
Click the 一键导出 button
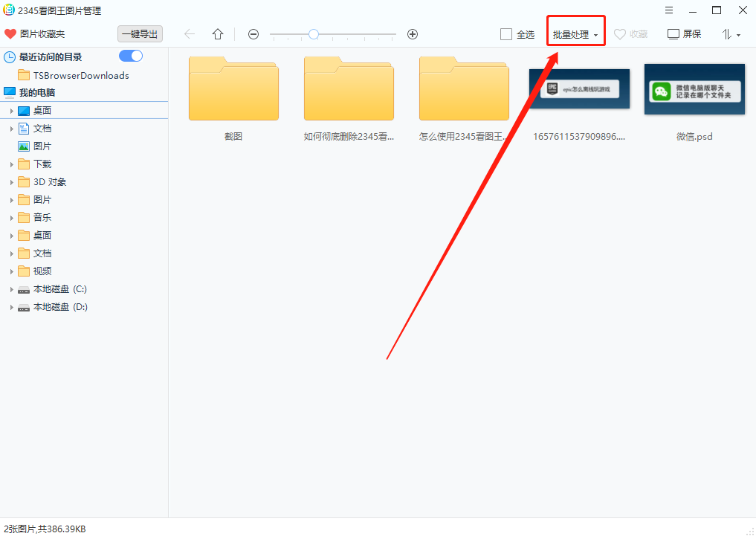pos(140,34)
